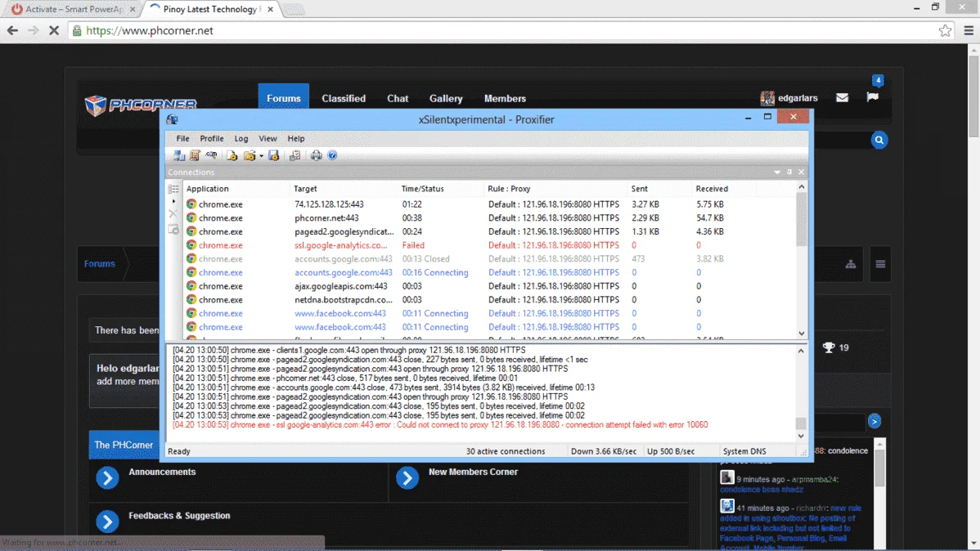Open the Profile menu
The height and width of the screenshot is (551, 980).
[x=212, y=139]
